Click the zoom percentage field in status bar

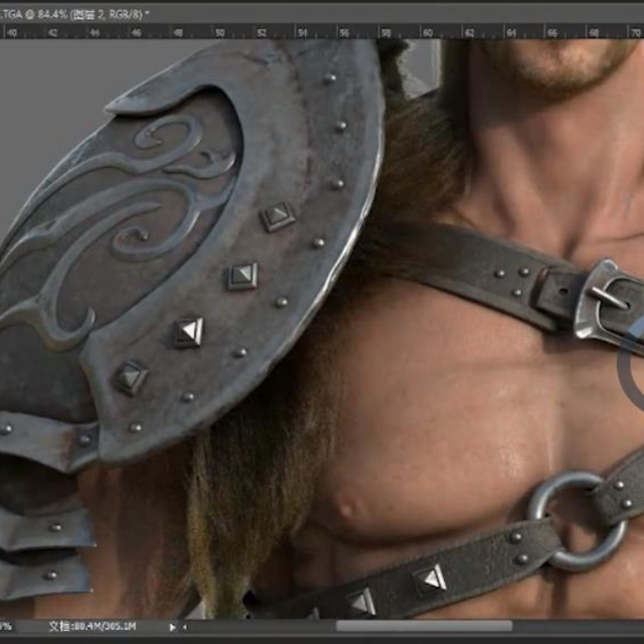(x=6, y=627)
